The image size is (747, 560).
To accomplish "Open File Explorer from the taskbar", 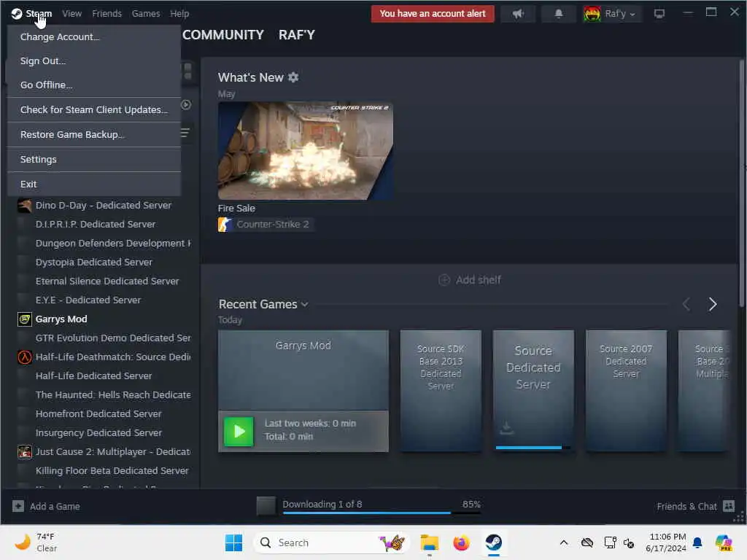I will [429, 542].
